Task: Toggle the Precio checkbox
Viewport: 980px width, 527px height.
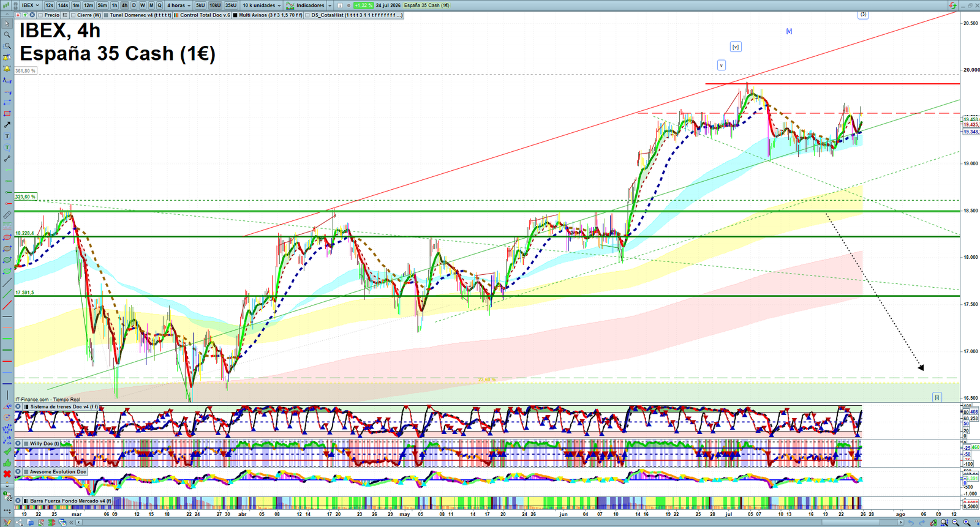Action: click(x=40, y=15)
